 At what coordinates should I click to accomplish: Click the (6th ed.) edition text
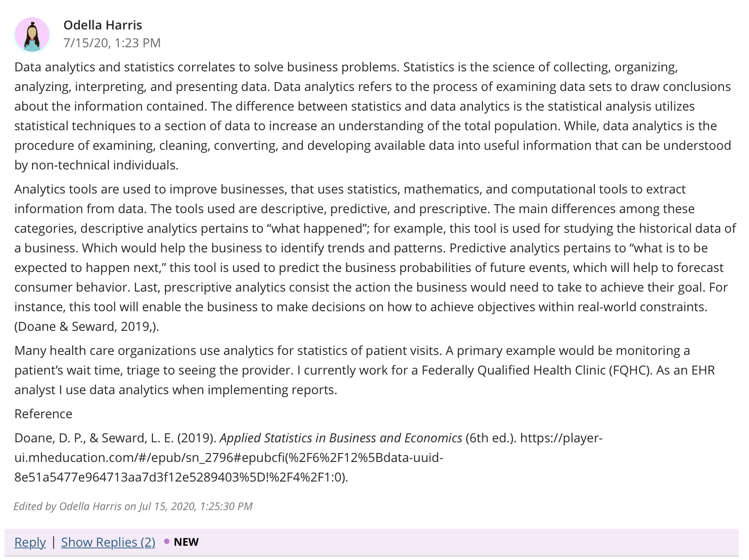pyautogui.click(x=491, y=438)
